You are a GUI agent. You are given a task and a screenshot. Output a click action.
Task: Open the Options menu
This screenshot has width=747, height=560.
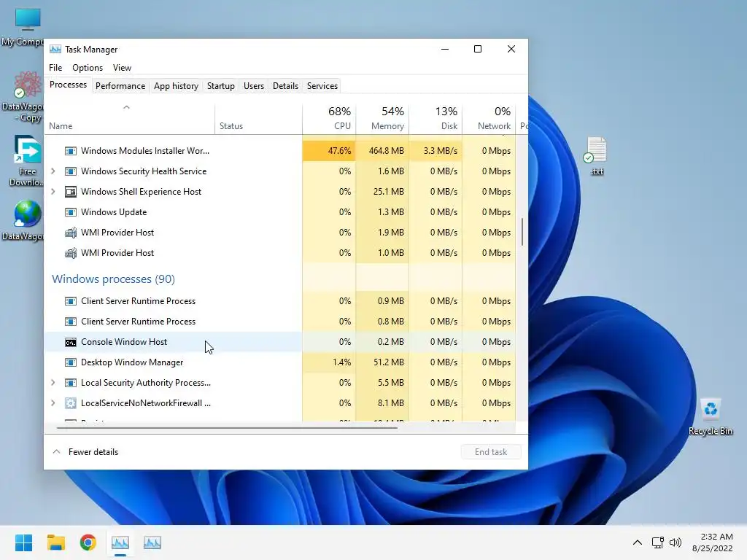[x=88, y=68]
